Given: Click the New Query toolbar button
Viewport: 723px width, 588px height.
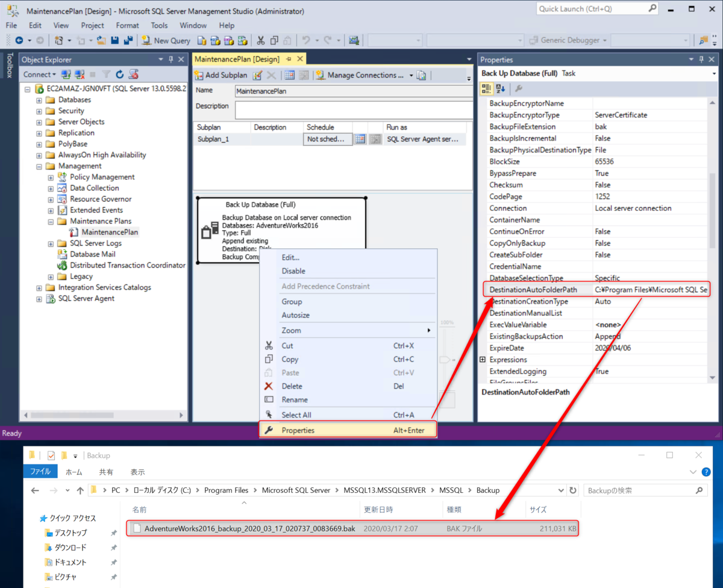Looking at the screenshot, I should click(166, 40).
